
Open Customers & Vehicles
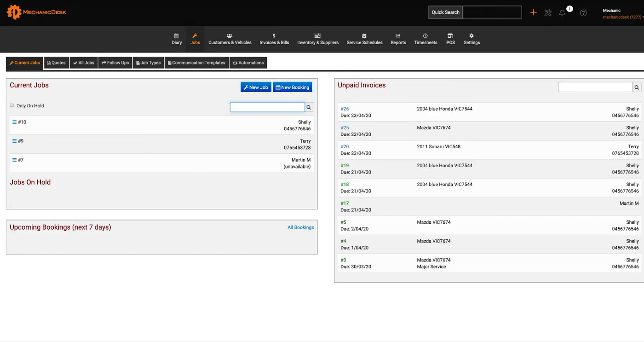click(x=230, y=39)
